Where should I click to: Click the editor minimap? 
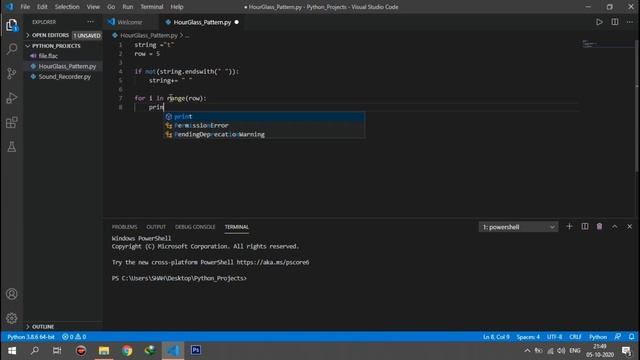pyautogui.click(x=607, y=44)
